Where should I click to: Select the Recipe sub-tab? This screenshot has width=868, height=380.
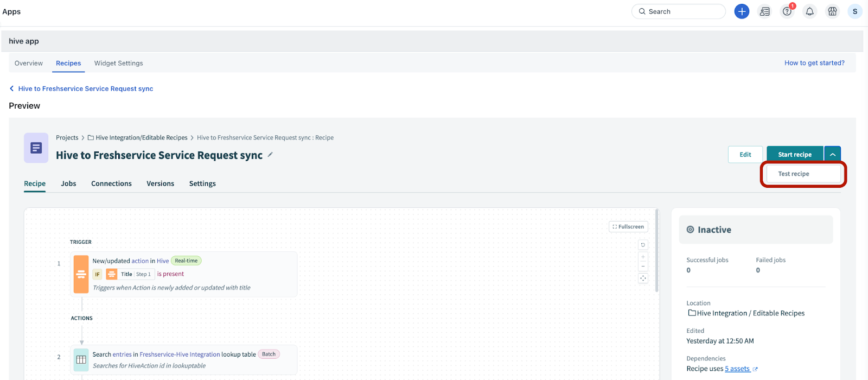(35, 183)
